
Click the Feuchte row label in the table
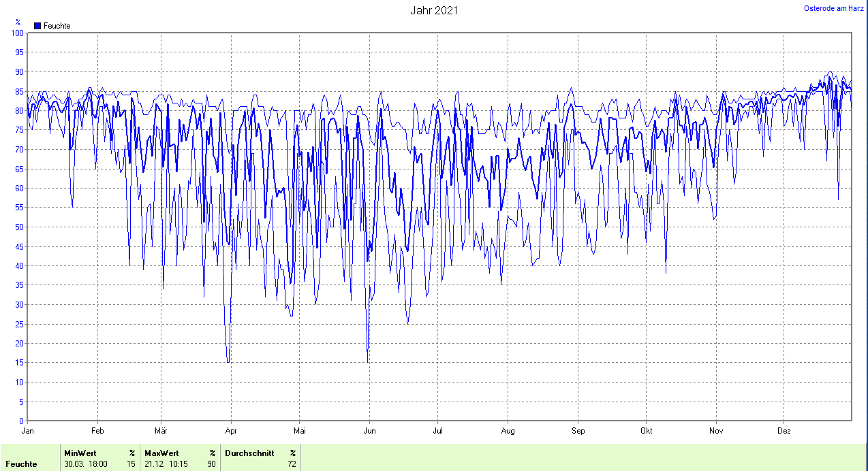[21, 464]
